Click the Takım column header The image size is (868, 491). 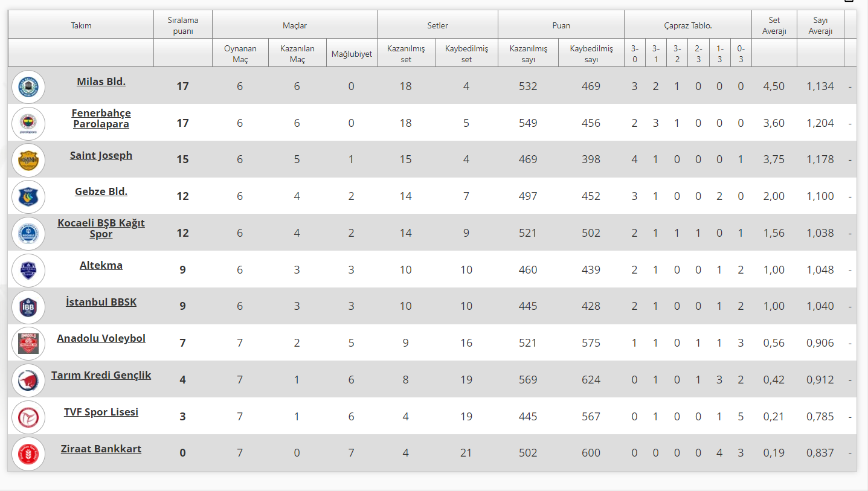[81, 25]
